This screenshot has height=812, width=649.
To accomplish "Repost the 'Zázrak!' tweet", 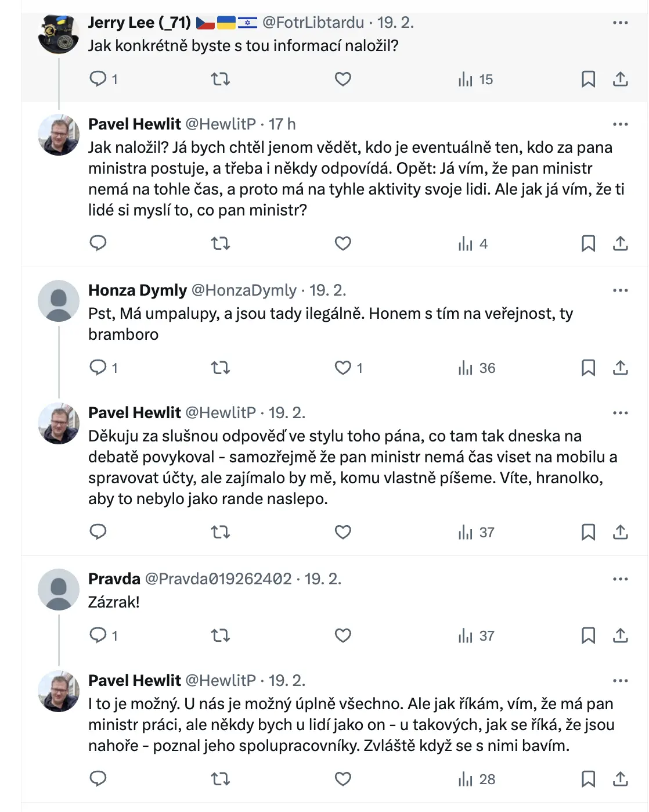I will pyautogui.click(x=221, y=635).
